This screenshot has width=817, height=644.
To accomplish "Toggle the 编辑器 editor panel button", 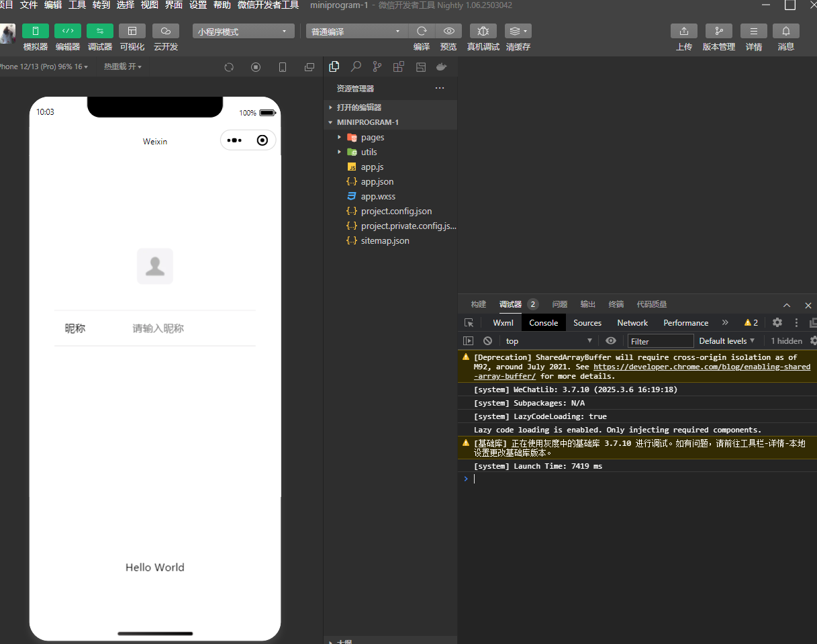I will point(68,31).
